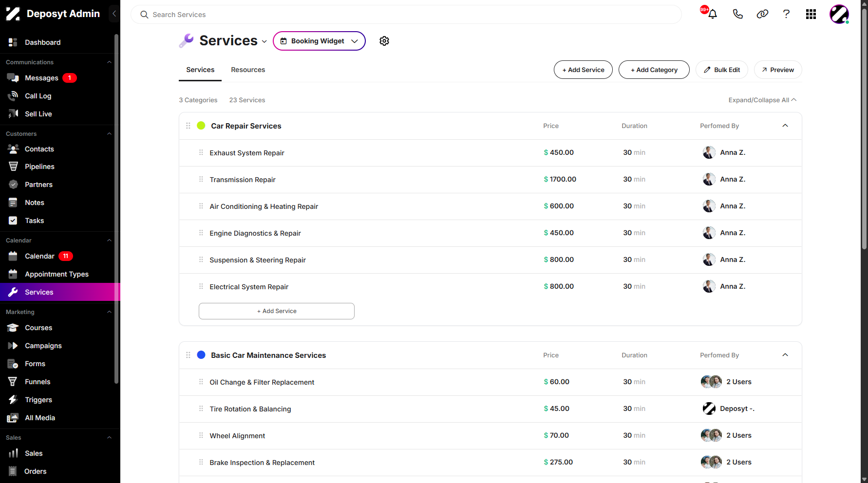Image resolution: width=868 pixels, height=483 pixels.
Task: Toggle Expand/Collapse All
Action: coord(762,100)
